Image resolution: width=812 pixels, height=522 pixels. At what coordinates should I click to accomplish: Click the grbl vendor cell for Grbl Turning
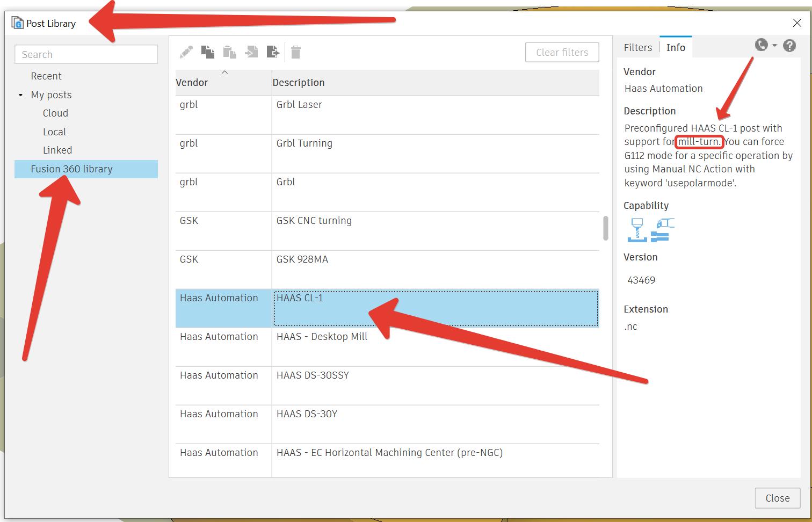(223, 154)
